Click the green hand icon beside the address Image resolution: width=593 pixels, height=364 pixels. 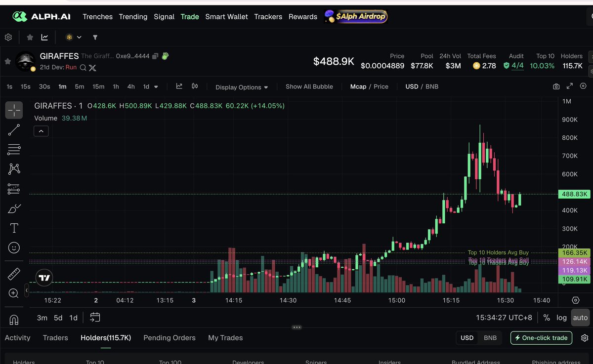click(x=165, y=56)
